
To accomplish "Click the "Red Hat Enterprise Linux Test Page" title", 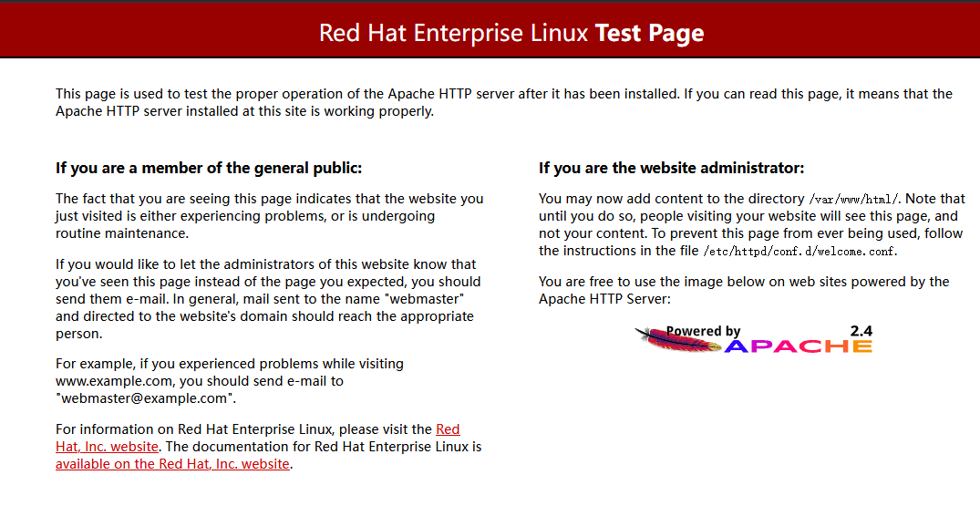I will pos(511,33).
